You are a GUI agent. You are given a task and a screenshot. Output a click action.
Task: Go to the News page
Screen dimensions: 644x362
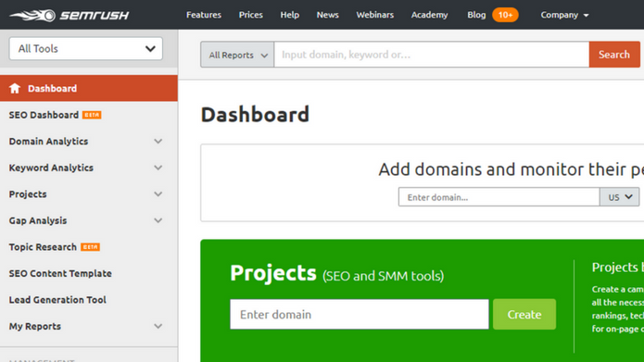coord(327,15)
